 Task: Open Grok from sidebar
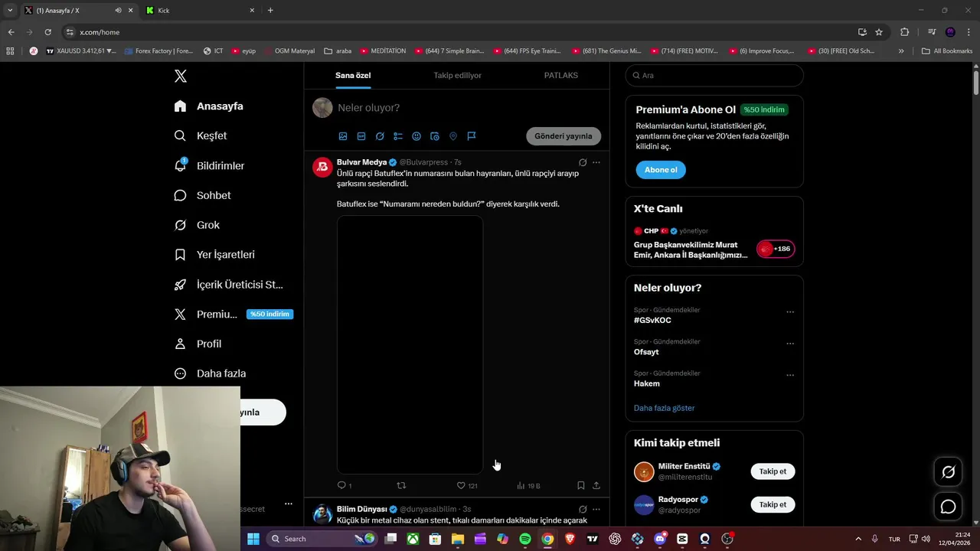[x=198, y=225]
